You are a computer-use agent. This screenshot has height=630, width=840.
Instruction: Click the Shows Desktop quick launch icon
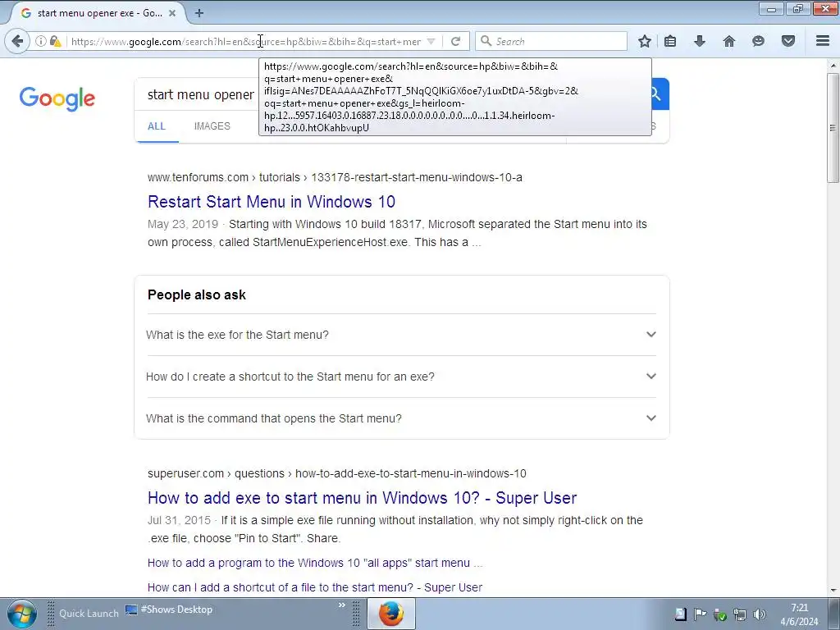point(169,609)
